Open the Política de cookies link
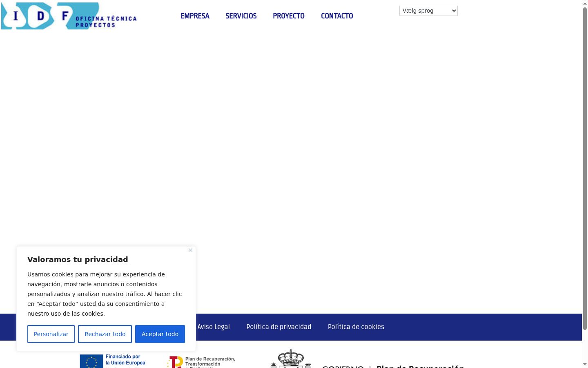Screen dimensions: 588x368 (x=356, y=327)
